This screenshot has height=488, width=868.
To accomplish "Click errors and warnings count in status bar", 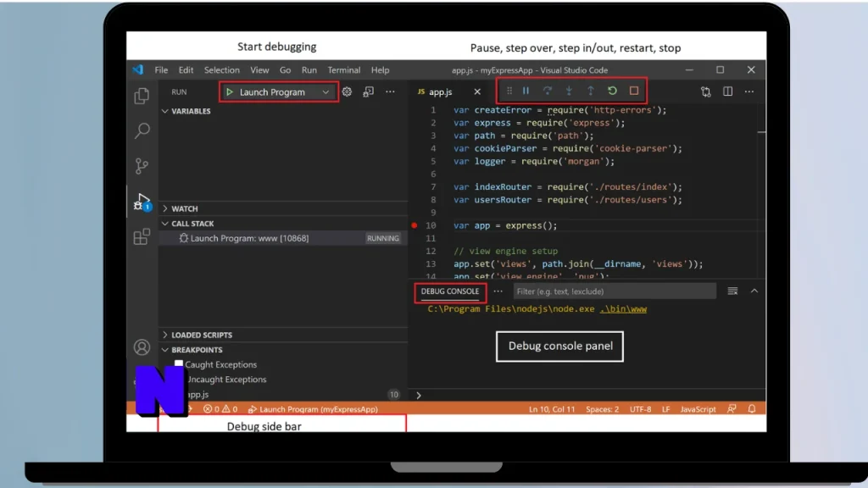I will tap(220, 409).
